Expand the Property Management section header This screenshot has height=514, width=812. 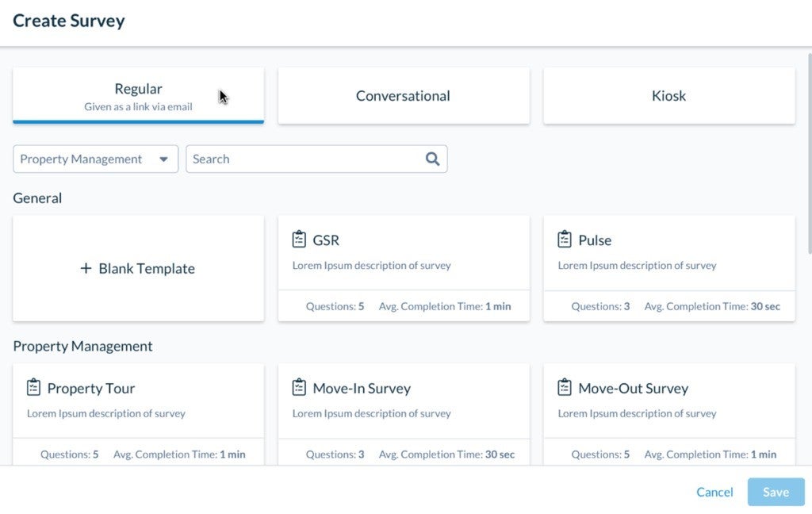pos(82,346)
